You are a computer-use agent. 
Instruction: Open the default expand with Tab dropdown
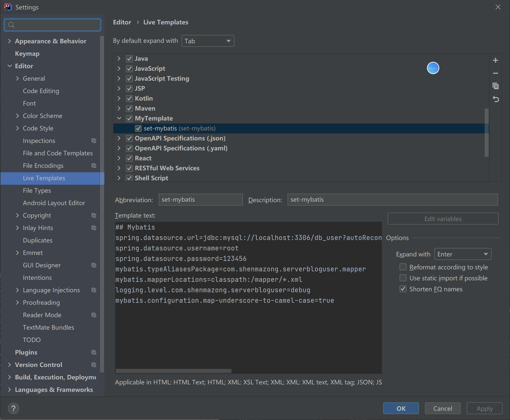click(x=208, y=41)
